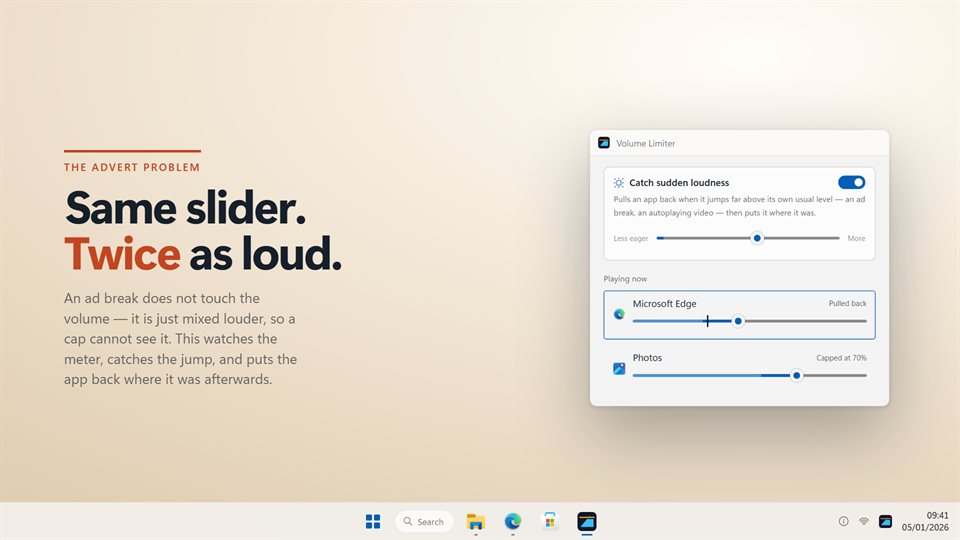Screen dimensions: 960x540
Task: Click the 'Capped at 70%' status text
Action: pos(841,358)
